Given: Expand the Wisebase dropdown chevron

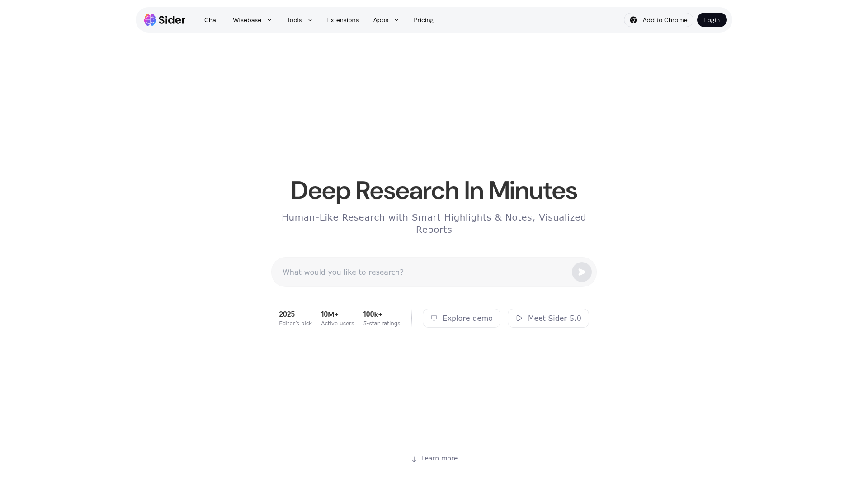Looking at the screenshot, I should [x=269, y=20].
